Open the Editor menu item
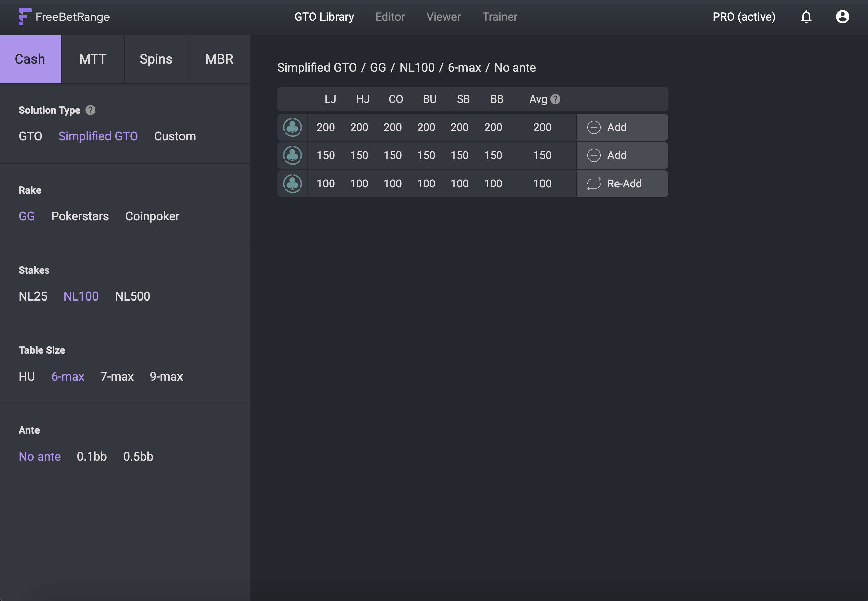Image resolution: width=868 pixels, height=601 pixels. pos(390,17)
